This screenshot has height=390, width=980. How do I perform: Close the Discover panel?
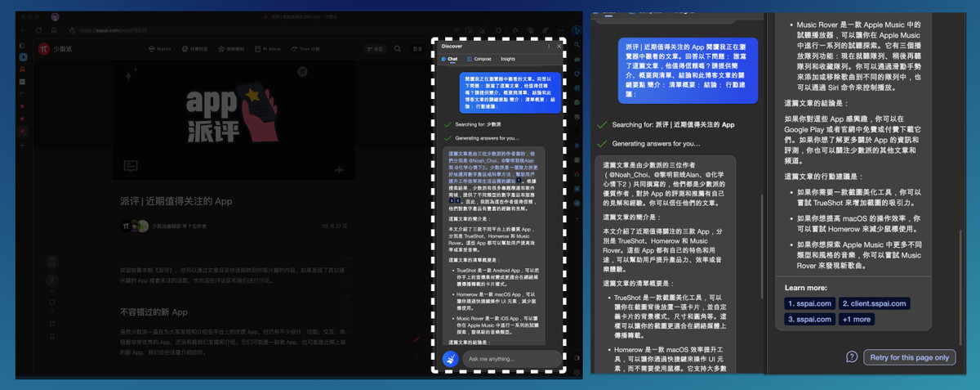click(559, 47)
